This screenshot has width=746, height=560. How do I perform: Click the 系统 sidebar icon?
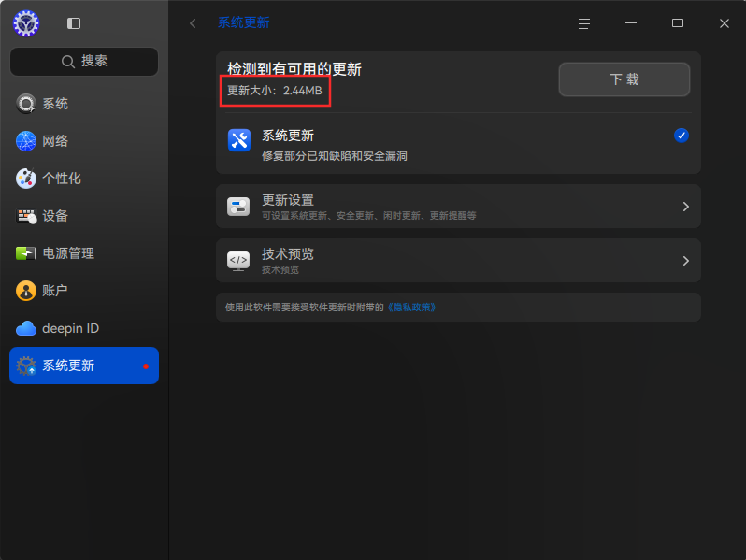[x=25, y=104]
